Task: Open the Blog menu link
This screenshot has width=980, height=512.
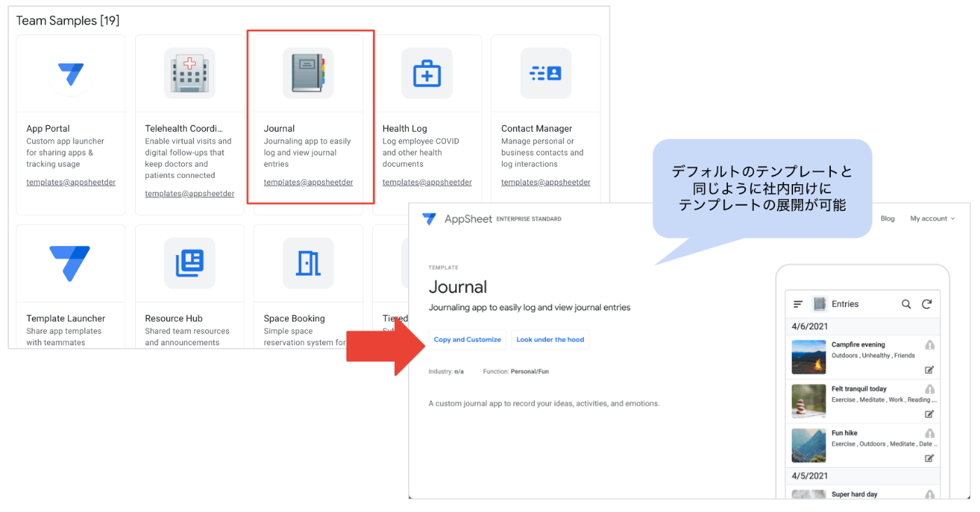Action: tap(888, 219)
